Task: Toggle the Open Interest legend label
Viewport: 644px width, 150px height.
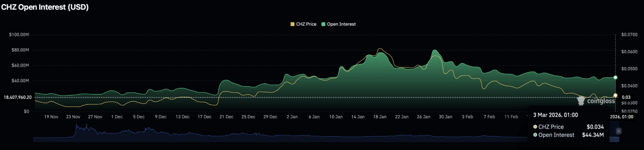Action: click(341, 24)
